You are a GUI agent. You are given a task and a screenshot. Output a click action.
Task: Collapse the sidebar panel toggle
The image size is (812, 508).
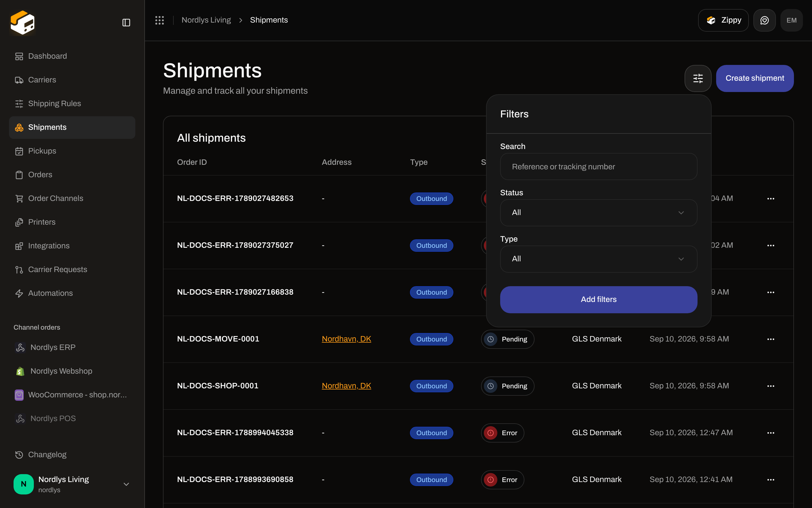click(x=126, y=23)
